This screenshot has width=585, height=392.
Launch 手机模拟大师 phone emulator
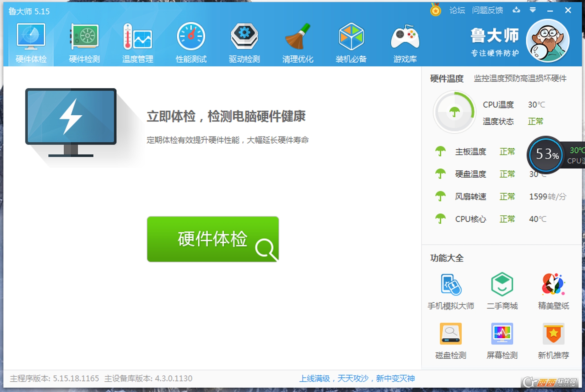(x=450, y=291)
